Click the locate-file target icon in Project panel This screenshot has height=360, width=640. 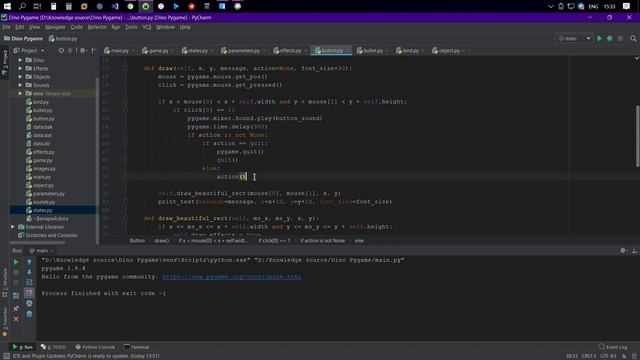61,51
